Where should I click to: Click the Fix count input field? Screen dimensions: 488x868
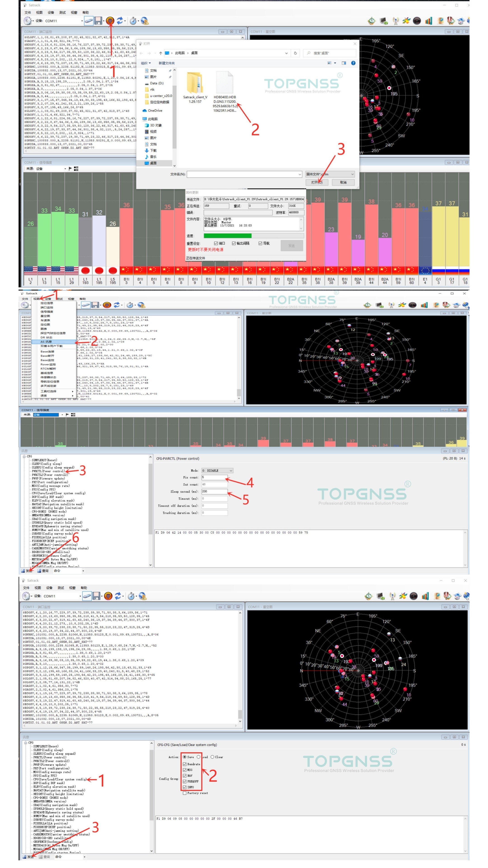[x=214, y=477]
